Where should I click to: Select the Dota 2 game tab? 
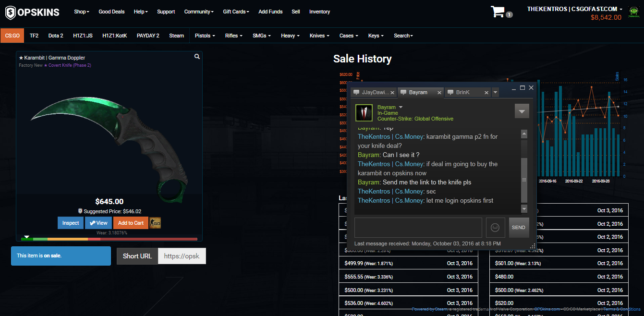[56, 36]
